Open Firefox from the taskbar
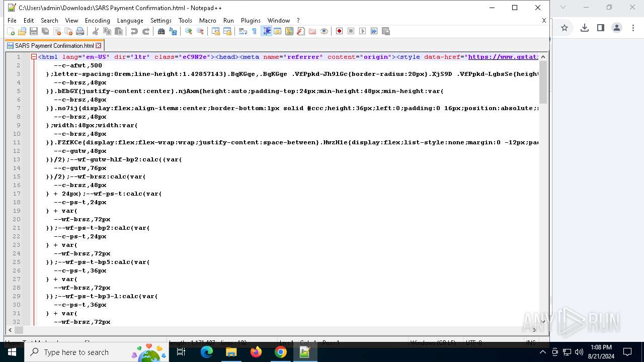644x362 pixels. coord(256,352)
